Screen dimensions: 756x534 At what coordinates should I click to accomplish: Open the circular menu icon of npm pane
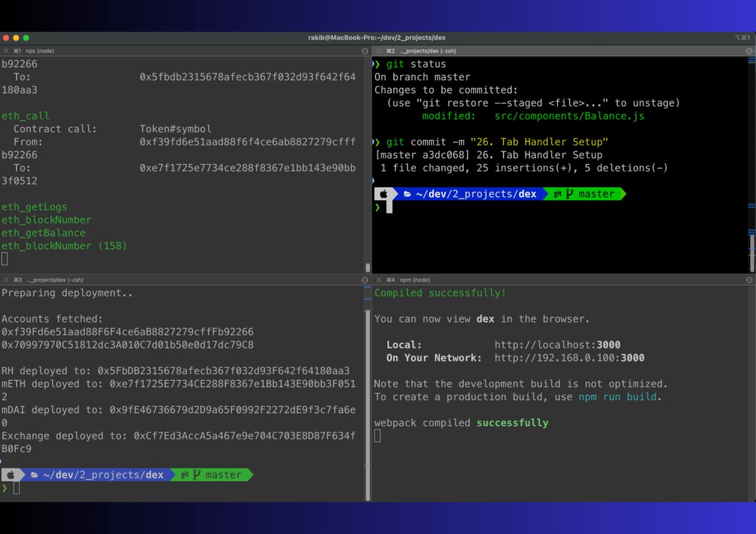tap(750, 280)
